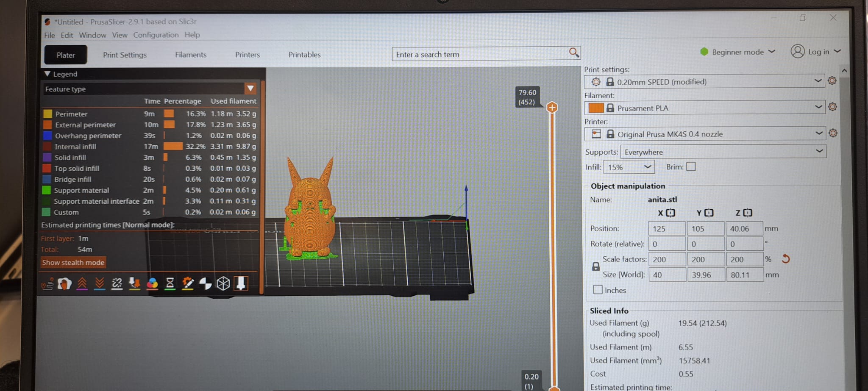Toggle retractions up-arrows icon
This screenshot has height=391, width=868.
pos(82,284)
